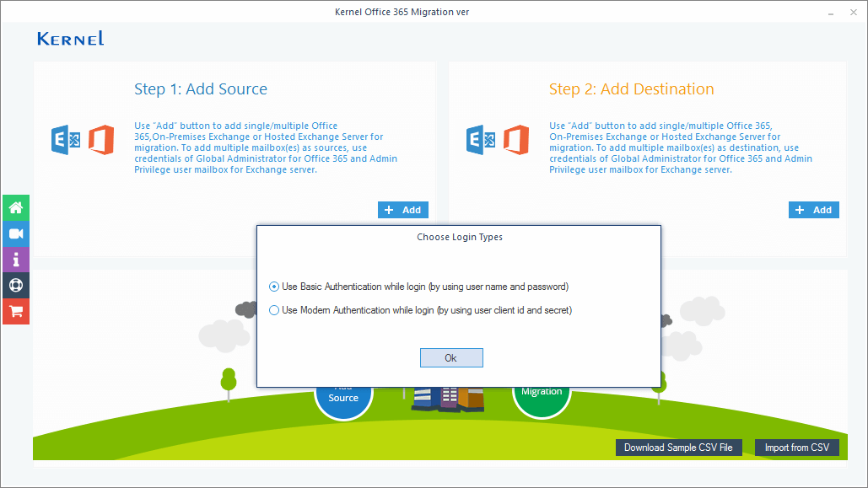Viewport: 868px width, 488px height.
Task: Click the Office icon in Step 2
Action: click(x=516, y=140)
